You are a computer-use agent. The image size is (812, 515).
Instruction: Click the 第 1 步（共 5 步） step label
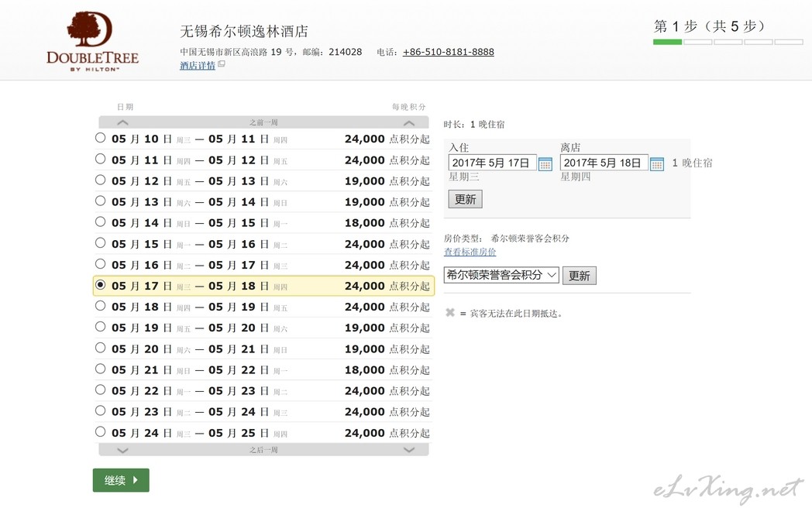point(709,26)
